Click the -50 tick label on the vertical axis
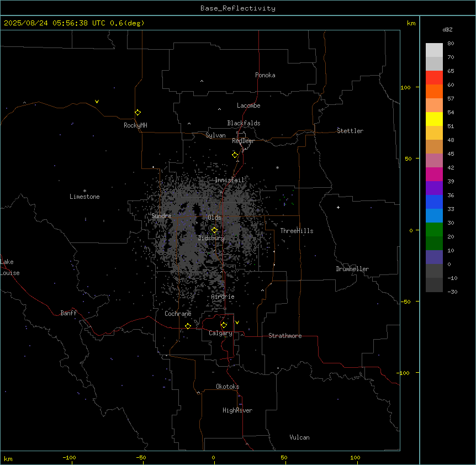This screenshot has height=465, width=476. [405, 302]
